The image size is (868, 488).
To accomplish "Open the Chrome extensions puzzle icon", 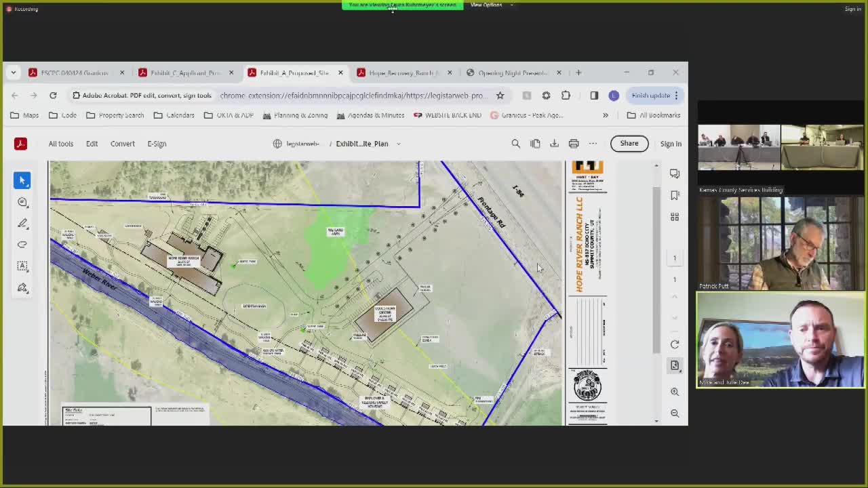I will 566,96.
